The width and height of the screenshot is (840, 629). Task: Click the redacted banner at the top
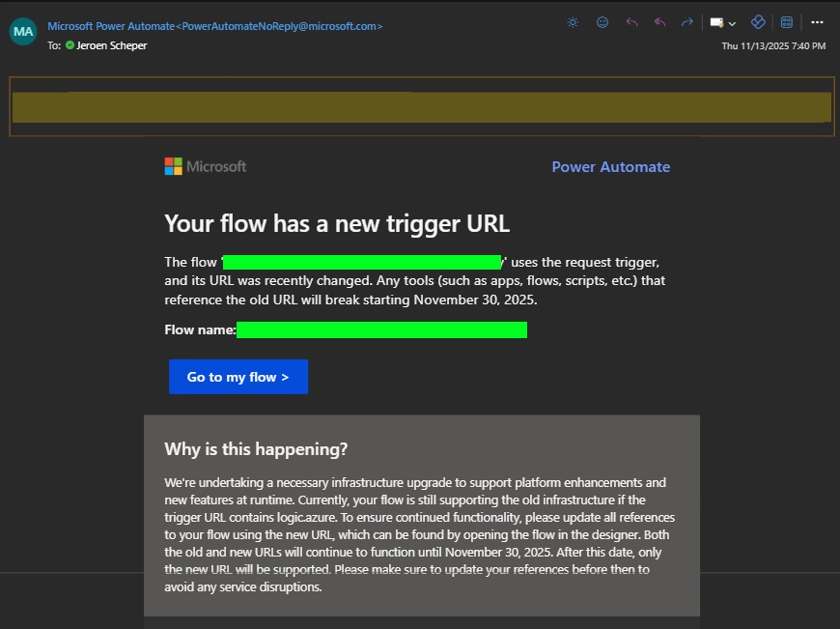[x=420, y=106]
